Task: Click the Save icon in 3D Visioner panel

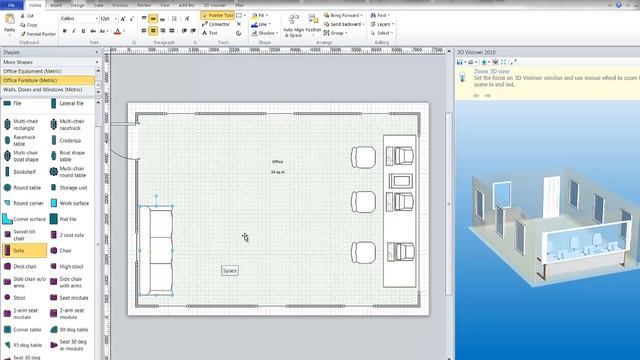Action: [460, 62]
